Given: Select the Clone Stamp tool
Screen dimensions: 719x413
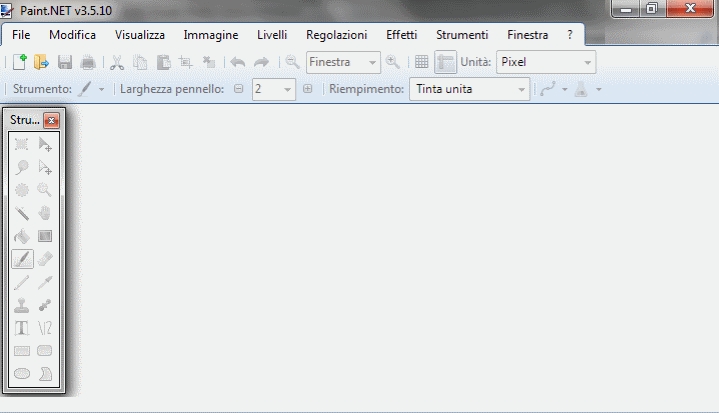Looking at the screenshot, I should pyautogui.click(x=22, y=305).
